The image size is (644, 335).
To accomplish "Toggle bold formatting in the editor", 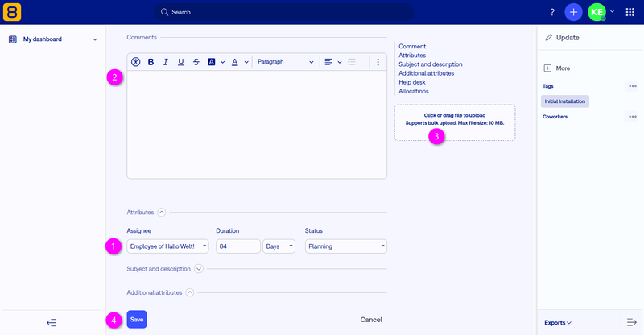I will (x=151, y=62).
